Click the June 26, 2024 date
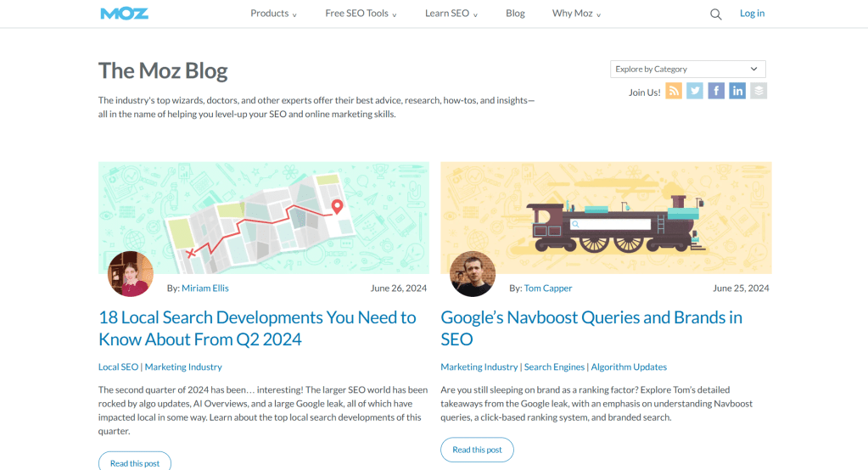The image size is (868, 470). tap(399, 288)
